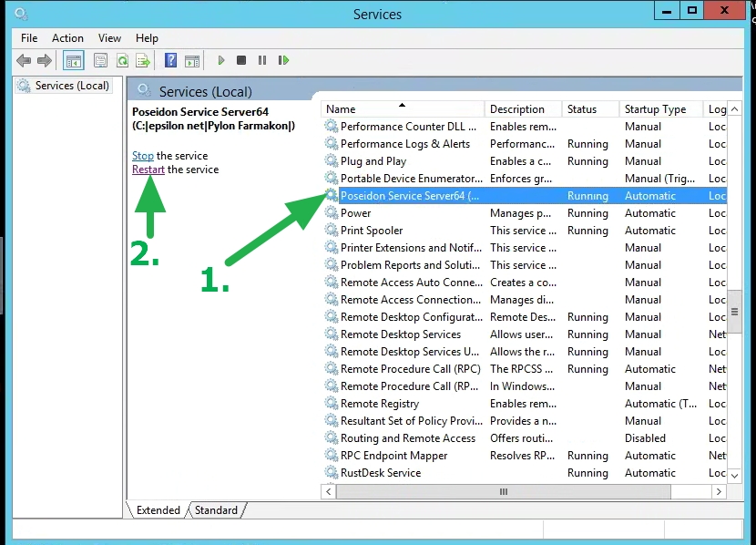Click the Stop the service link
This screenshot has width=756, height=545.
pyautogui.click(x=142, y=156)
